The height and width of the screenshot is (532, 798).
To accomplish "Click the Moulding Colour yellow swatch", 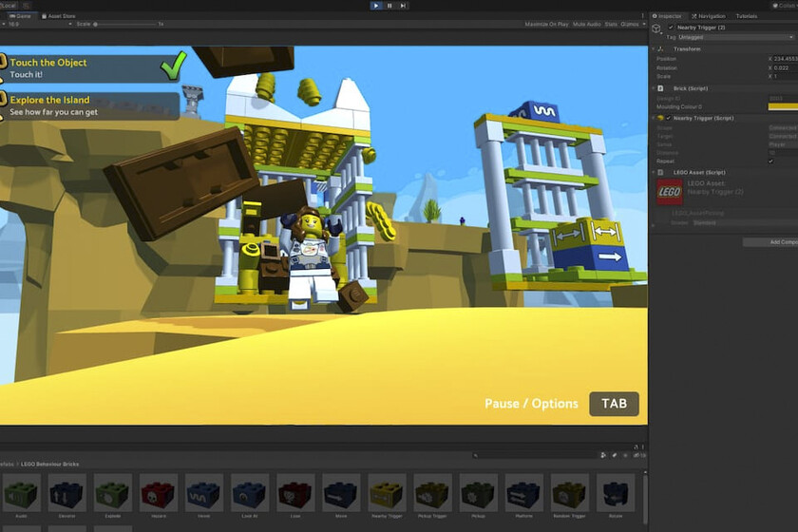I will (x=783, y=107).
